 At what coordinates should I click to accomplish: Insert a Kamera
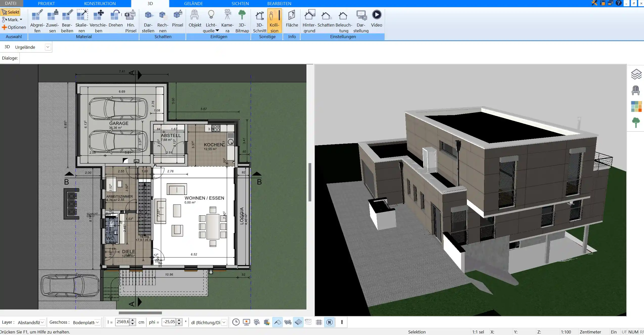(x=227, y=21)
